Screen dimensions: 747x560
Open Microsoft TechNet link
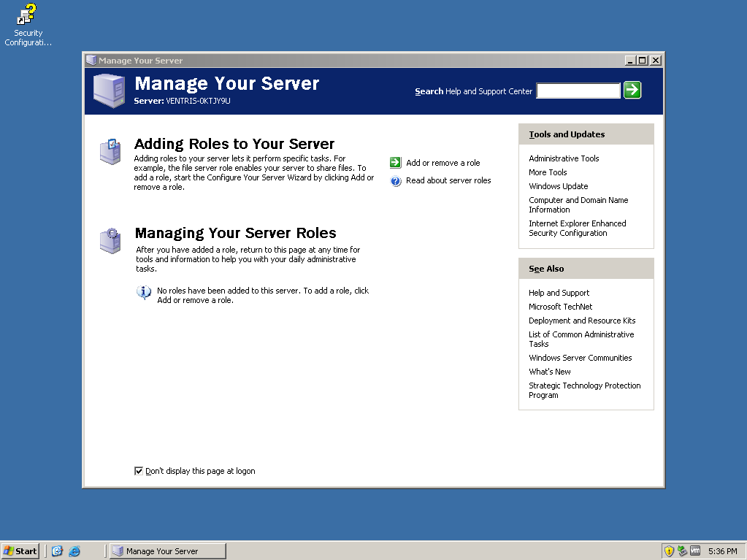(x=560, y=307)
